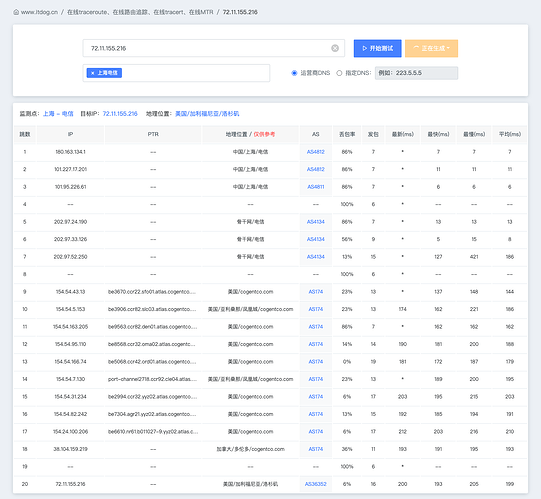Click the 最新(ms) column header
The width and height of the screenshot is (541, 499).
(x=403, y=134)
